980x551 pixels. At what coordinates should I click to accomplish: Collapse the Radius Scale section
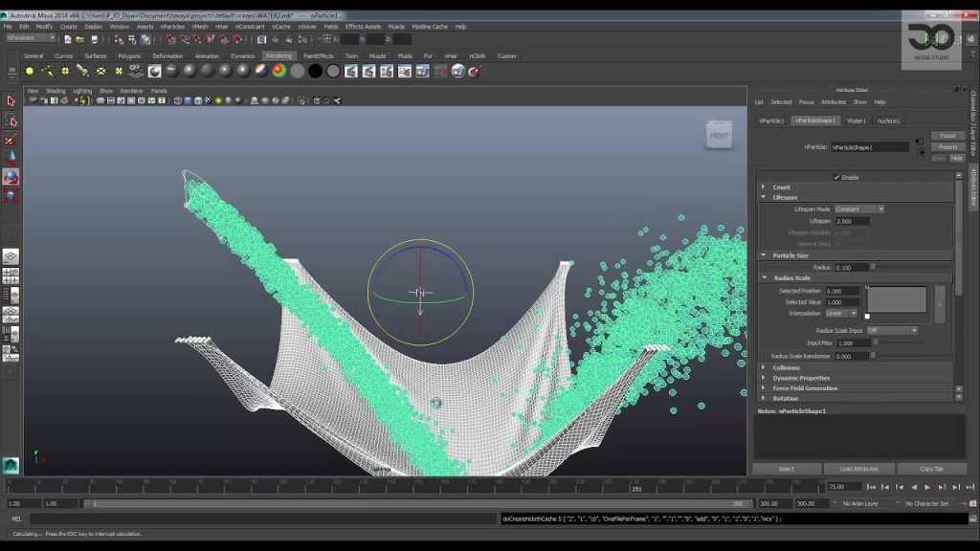coord(764,278)
